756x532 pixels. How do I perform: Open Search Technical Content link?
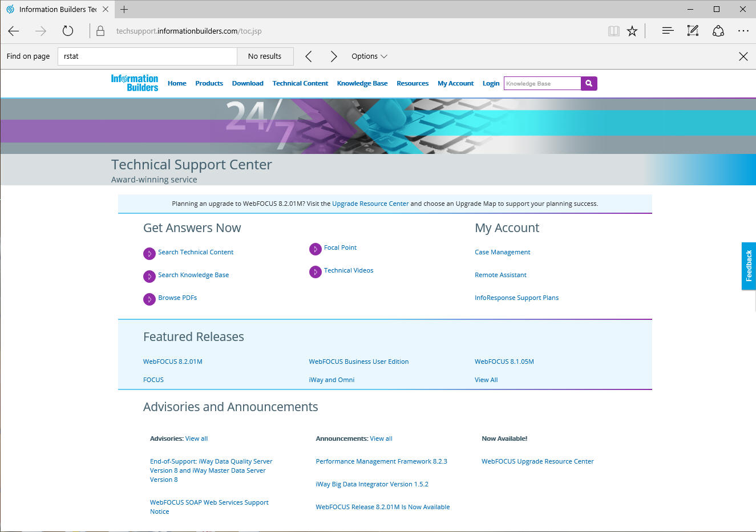pos(196,252)
